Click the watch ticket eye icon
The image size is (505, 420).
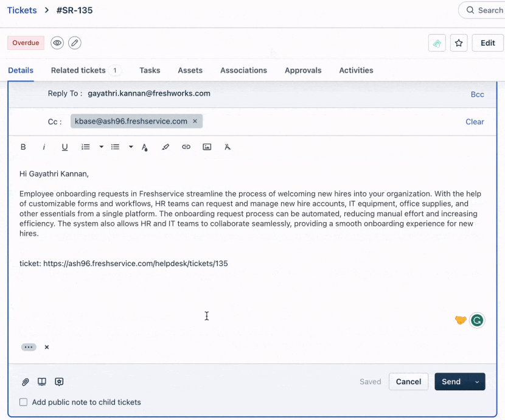coord(57,43)
